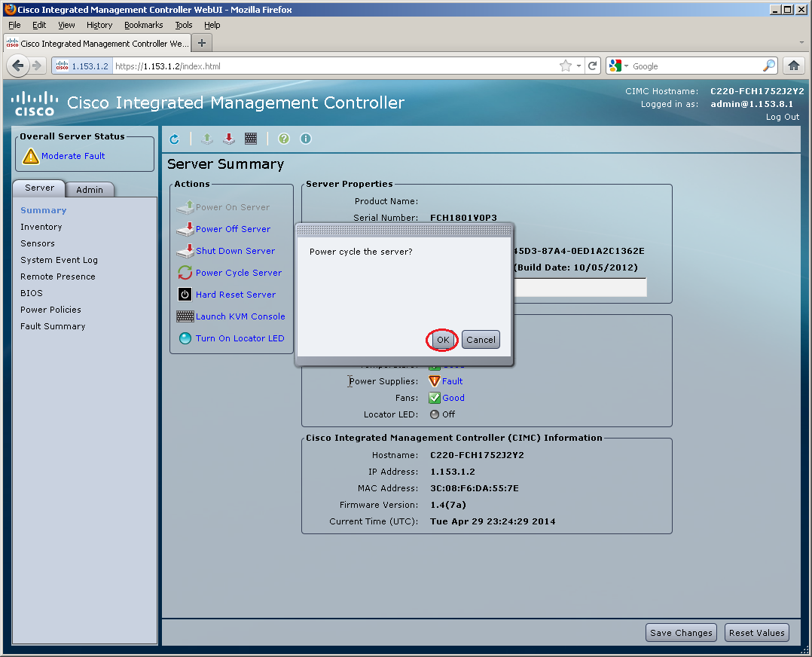Click the Log Out link
The height and width of the screenshot is (657, 812).
(783, 117)
